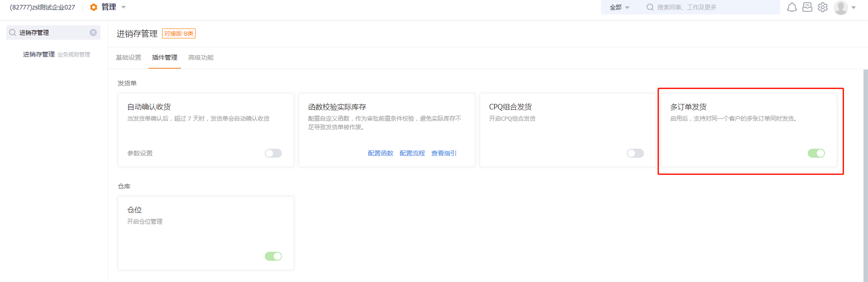The height and width of the screenshot is (282, 868).
Task: Click the 自动确认收货 card title
Action: (x=149, y=107)
